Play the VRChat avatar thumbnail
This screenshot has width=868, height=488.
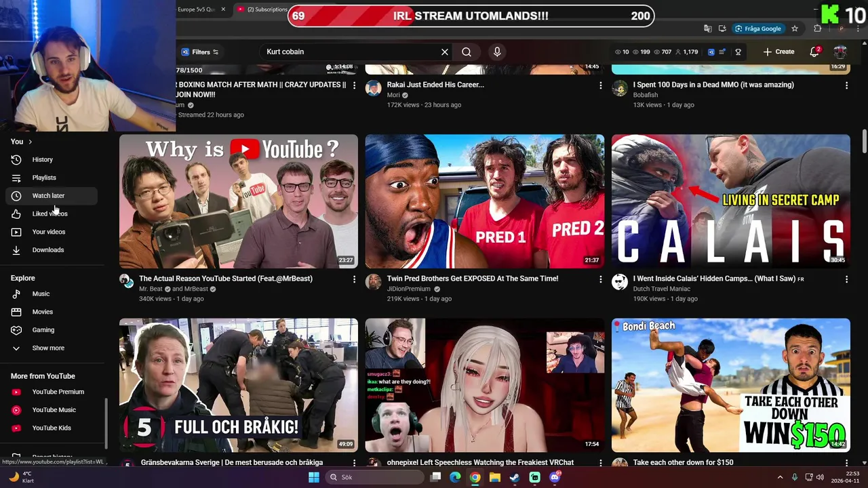click(x=485, y=385)
